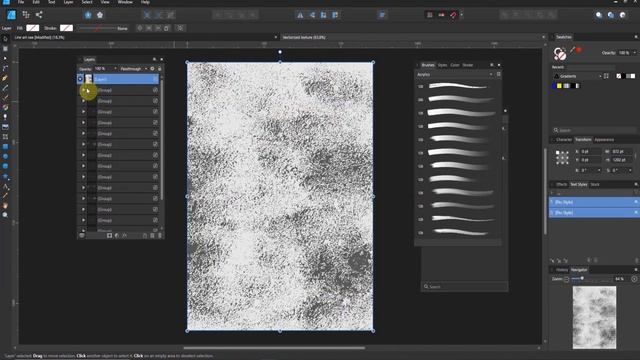
Task: Switch to Line art raw document tab
Action: point(39,37)
